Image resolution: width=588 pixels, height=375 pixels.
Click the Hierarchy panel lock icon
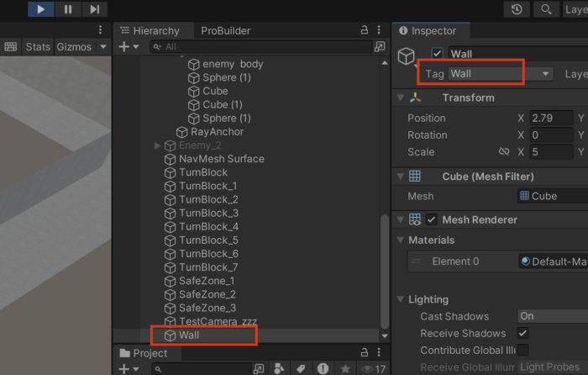click(x=365, y=30)
